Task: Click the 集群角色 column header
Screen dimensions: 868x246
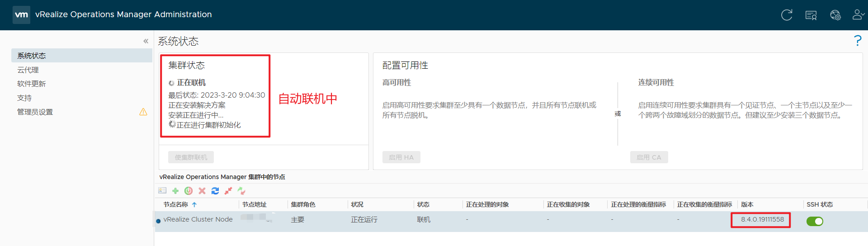Action: click(x=303, y=204)
